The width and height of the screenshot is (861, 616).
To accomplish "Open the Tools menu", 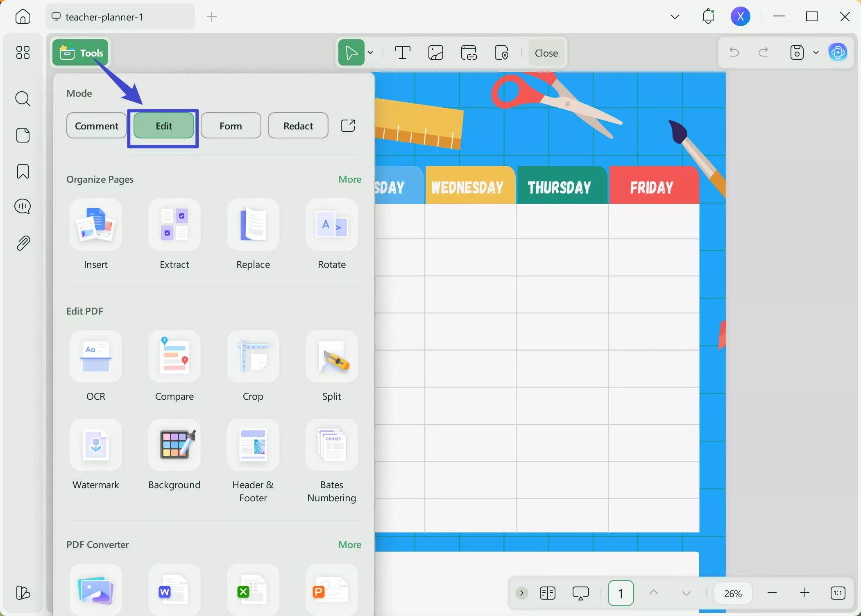I will [x=80, y=52].
